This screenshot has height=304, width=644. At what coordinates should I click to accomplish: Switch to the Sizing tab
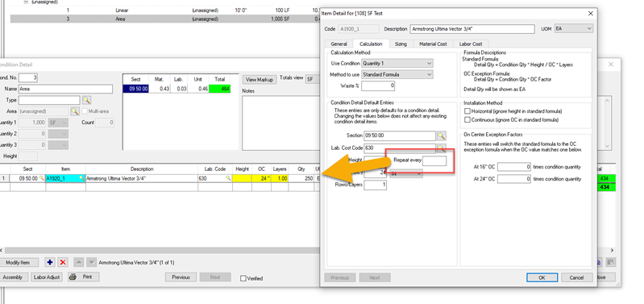(401, 44)
